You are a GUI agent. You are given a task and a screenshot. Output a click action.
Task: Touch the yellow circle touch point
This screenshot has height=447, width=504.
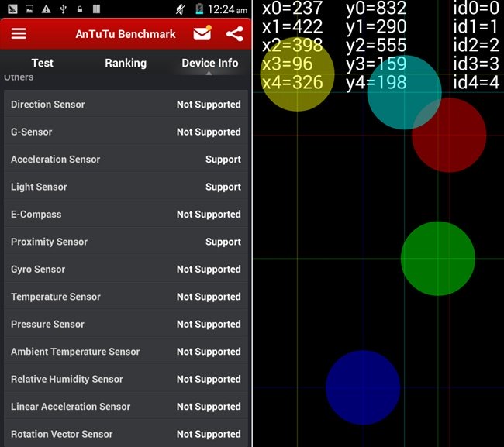coord(297,74)
